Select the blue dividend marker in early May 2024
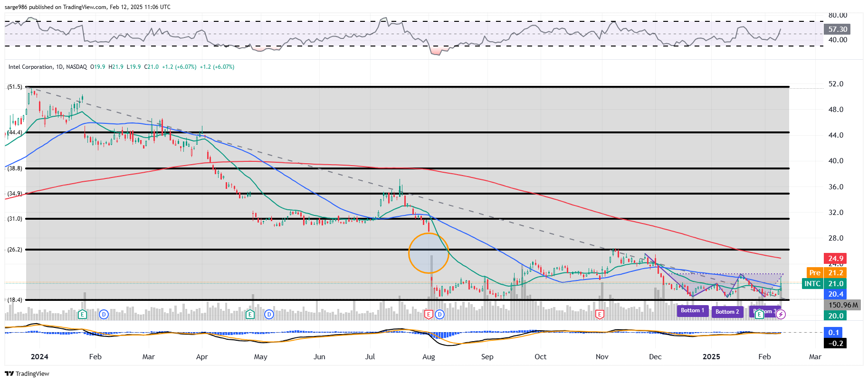The height and width of the screenshot is (382, 868). 269,314
